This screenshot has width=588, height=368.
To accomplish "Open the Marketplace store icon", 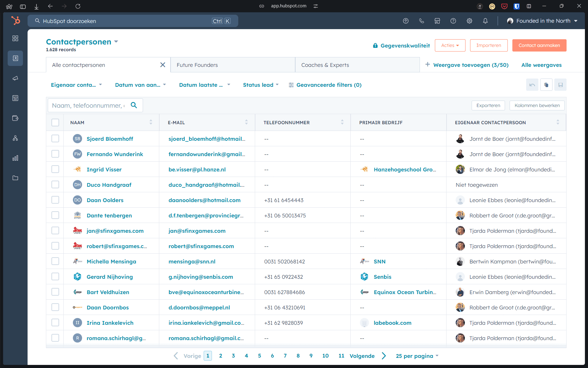I will tap(437, 21).
